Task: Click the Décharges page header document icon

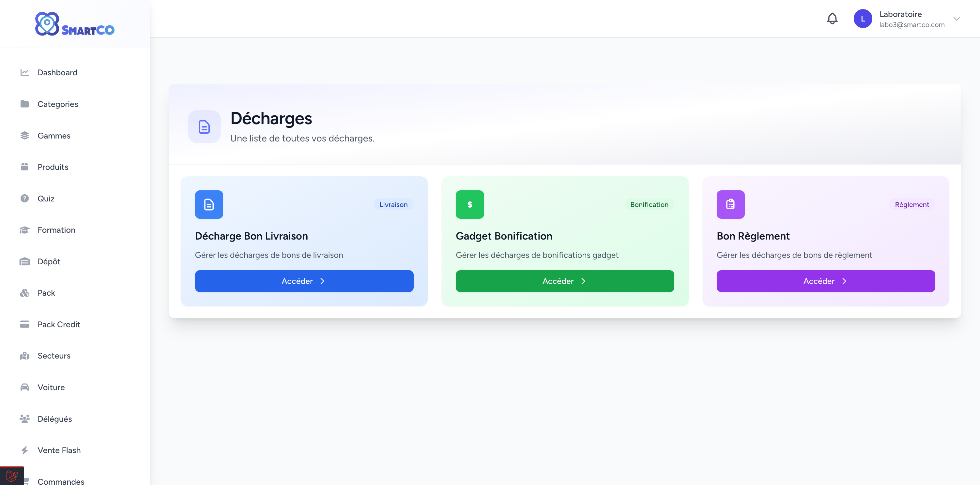Action: [x=204, y=126]
